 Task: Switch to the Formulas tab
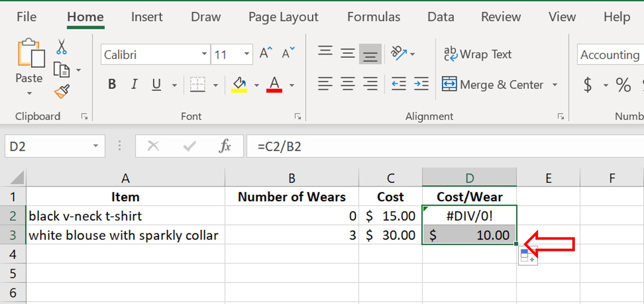pos(373,17)
